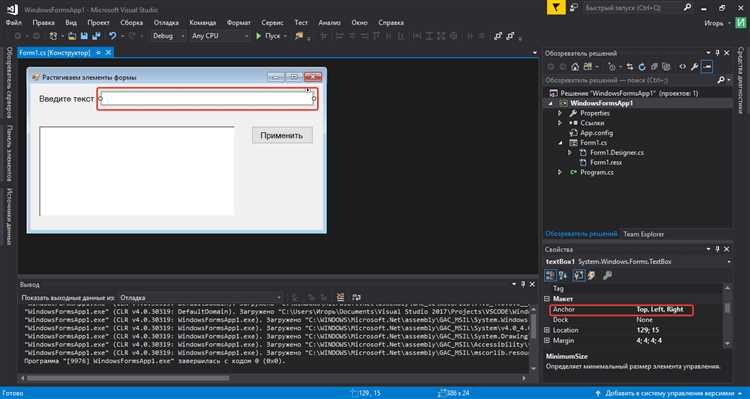Click the Применить button on the form
Image resolution: width=750 pixels, height=399 pixels.
click(x=282, y=135)
